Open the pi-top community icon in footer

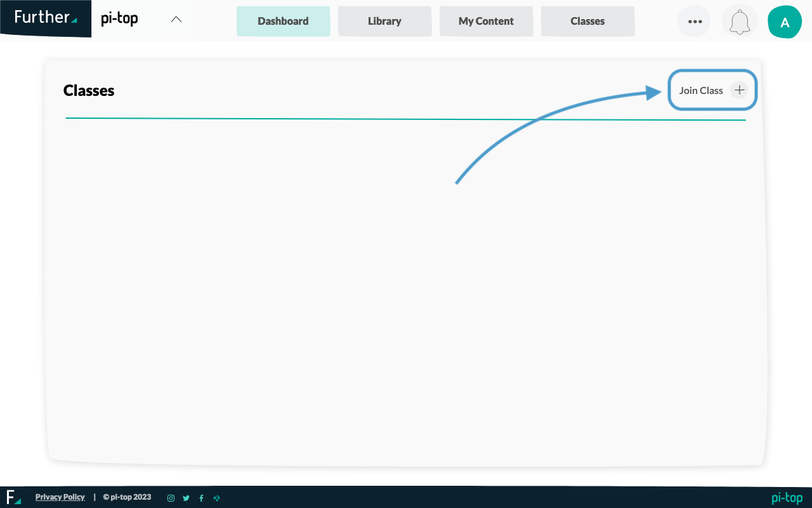pos(216,498)
